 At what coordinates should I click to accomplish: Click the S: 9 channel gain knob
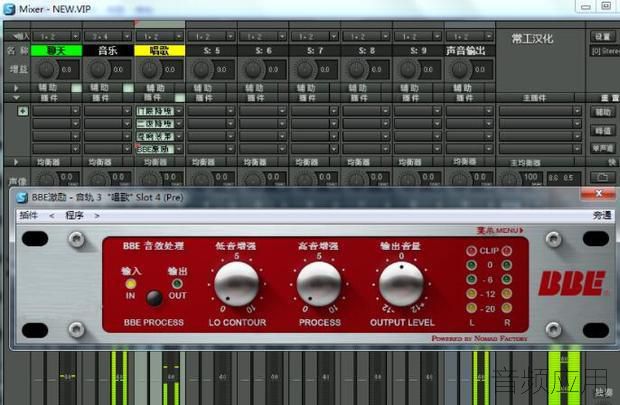(408, 69)
